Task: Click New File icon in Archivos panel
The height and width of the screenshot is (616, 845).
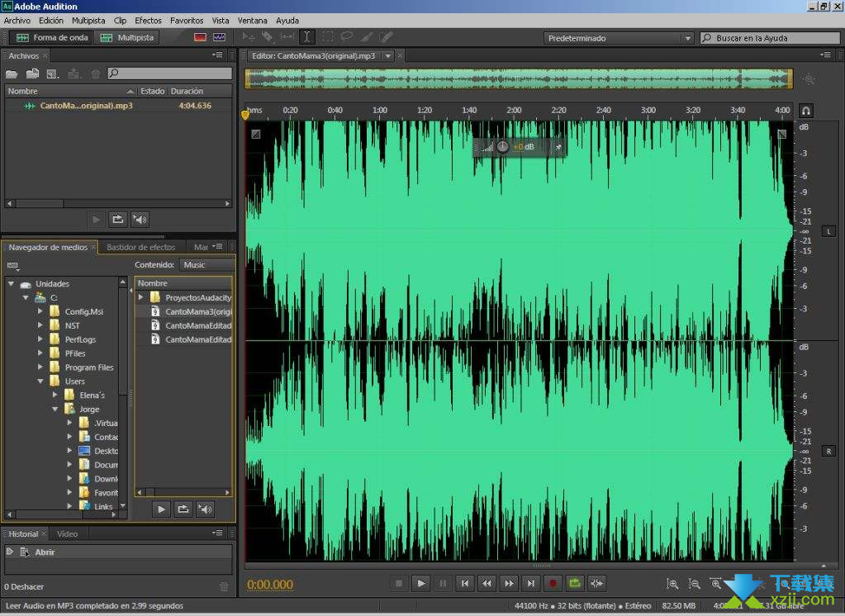Action: 53,73
